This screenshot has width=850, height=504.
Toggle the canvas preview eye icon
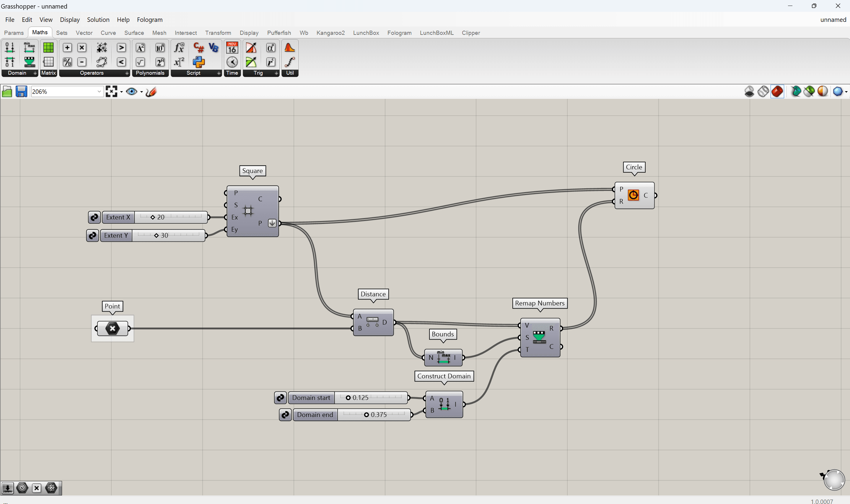click(x=131, y=92)
